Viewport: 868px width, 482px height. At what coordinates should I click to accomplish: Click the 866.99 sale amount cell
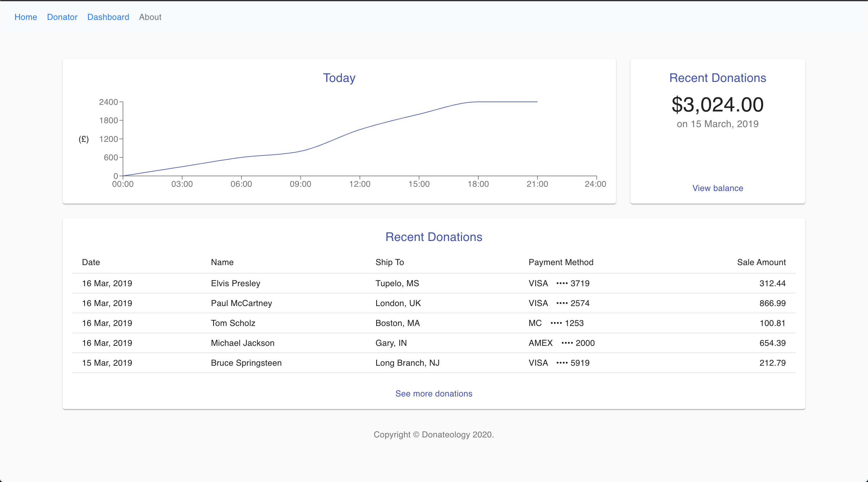(x=772, y=303)
